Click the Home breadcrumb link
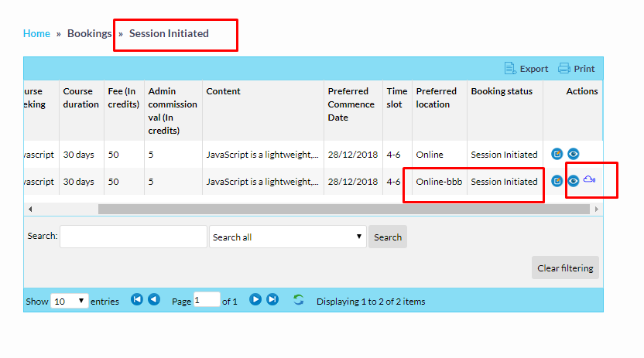This screenshot has width=644, height=358. click(x=36, y=33)
